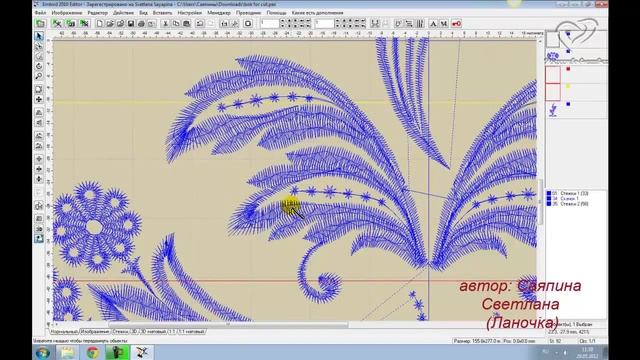
Task: Open the Действия menu
Action: pyautogui.click(x=123, y=13)
